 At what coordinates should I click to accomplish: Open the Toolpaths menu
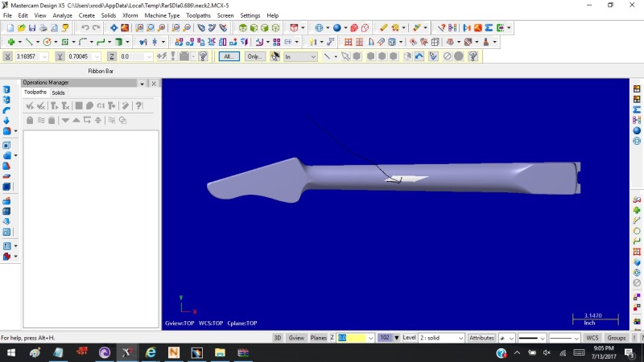(198, 15)
